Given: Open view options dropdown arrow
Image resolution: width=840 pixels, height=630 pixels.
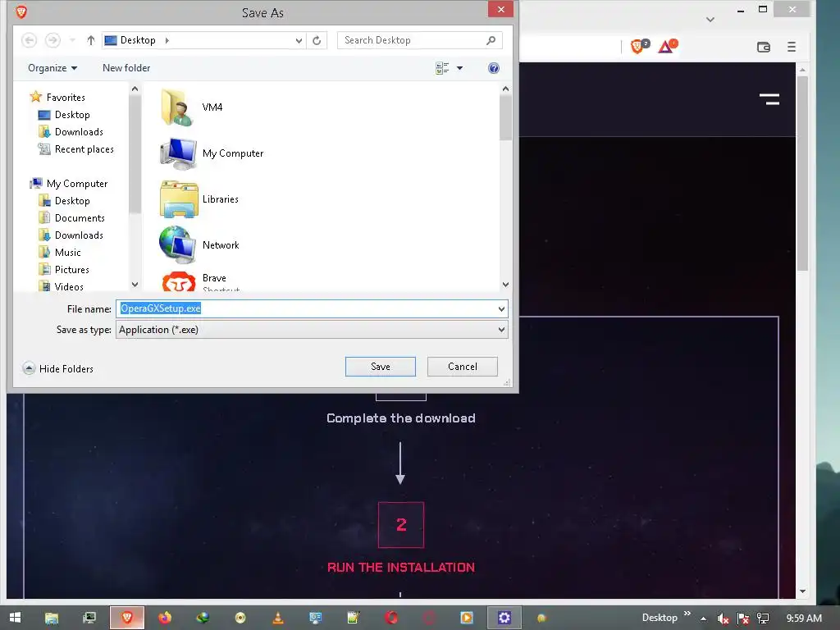Looking at the screenshot, I should (459, 68).
